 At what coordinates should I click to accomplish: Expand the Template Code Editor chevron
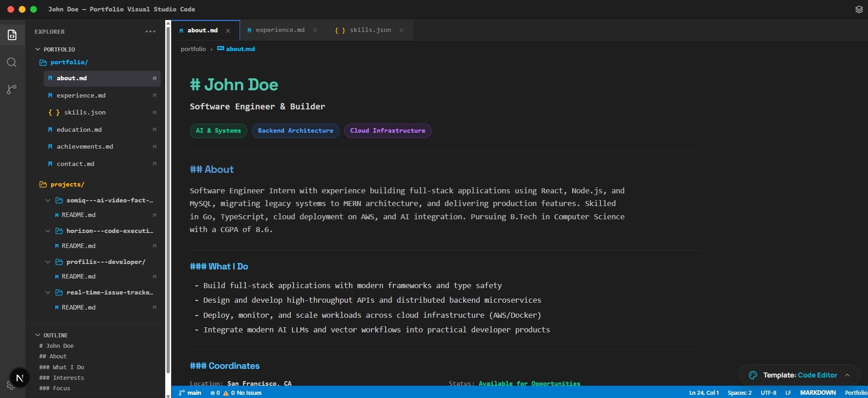pos(847,375)
